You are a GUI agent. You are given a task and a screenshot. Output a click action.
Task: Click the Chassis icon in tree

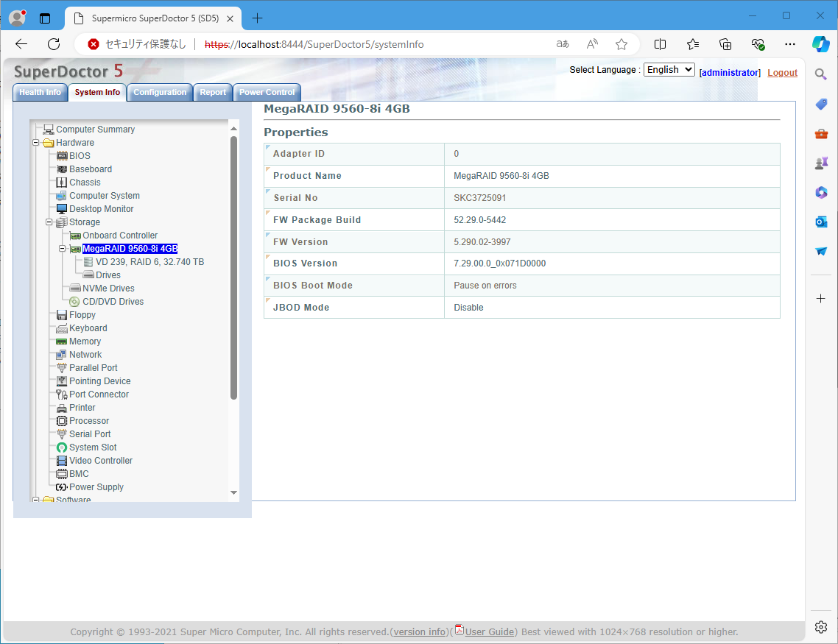[x=62, y=183]
